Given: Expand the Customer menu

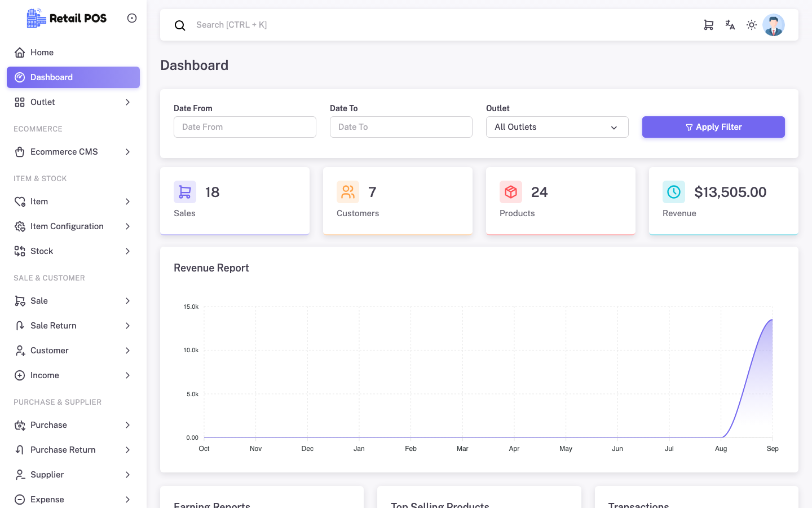Looking at the screenshot, I should click(73, 351).
